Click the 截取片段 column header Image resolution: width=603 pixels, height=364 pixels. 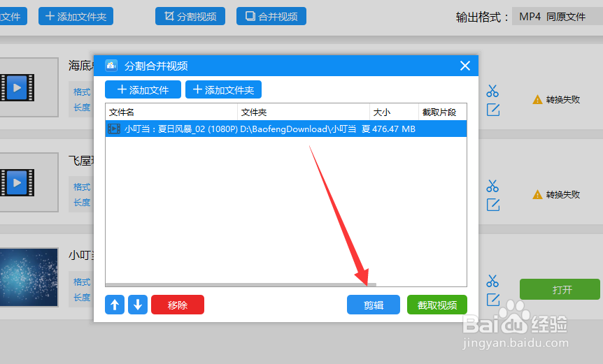(442, 112)
